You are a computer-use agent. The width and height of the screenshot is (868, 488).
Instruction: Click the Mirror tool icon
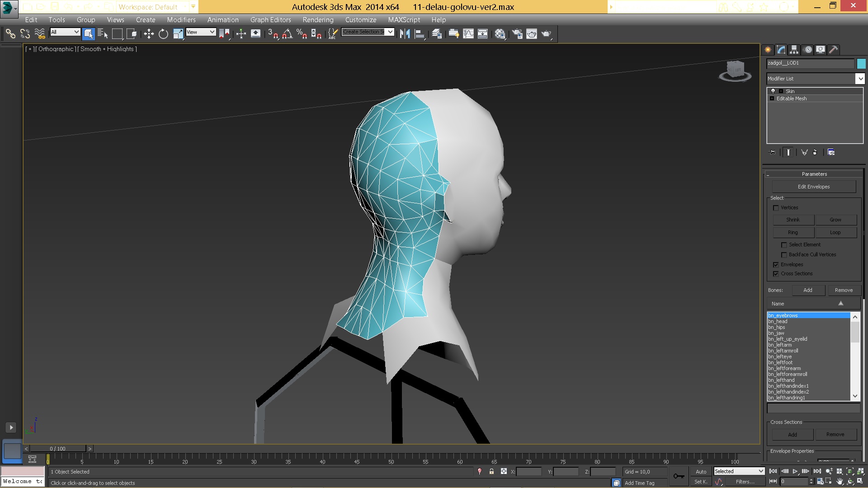(405, 33)
